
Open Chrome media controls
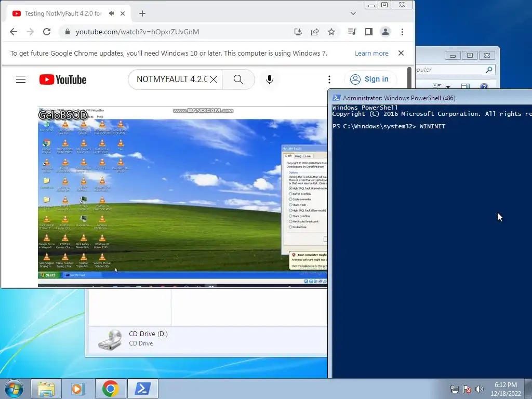(x=352, y=32)
